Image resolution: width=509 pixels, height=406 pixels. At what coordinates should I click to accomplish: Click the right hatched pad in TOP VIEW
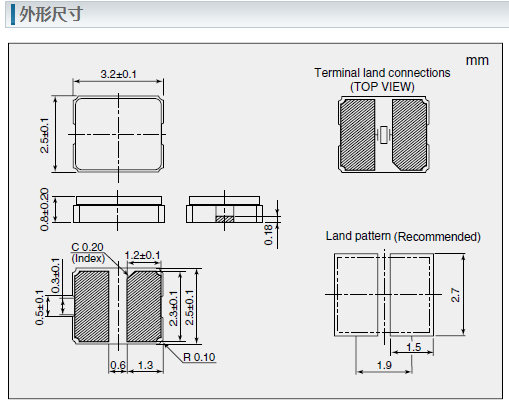point(410,134)
